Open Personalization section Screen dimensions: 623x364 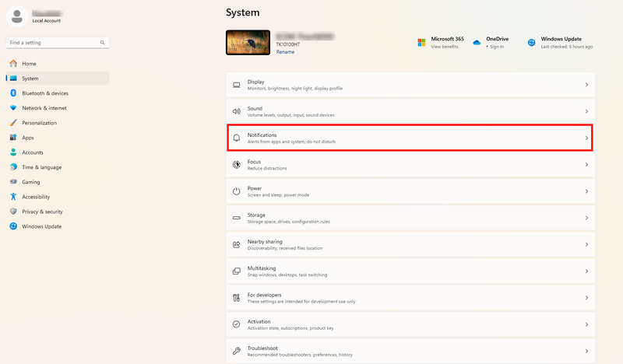[x=58, y=123]
